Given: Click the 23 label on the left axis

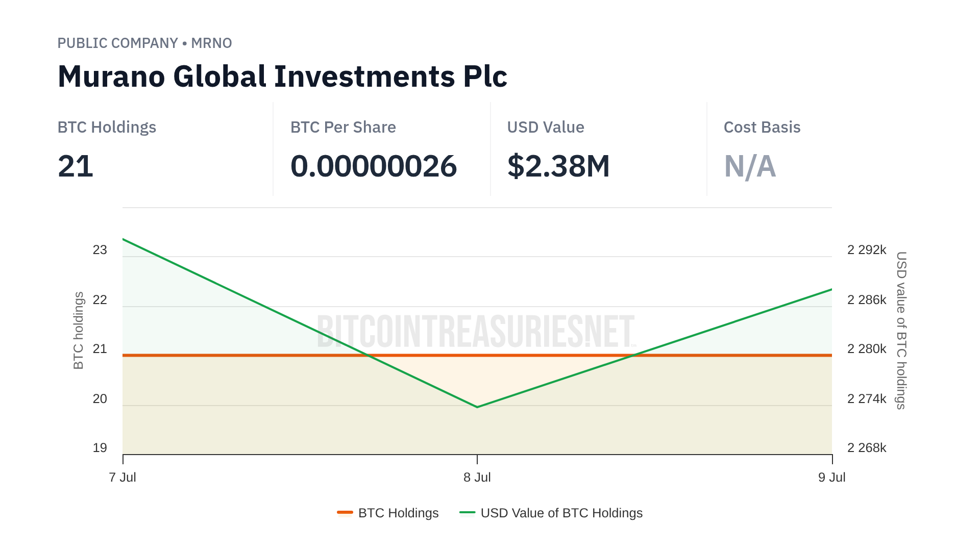Looking at the screenshot, I should 100,250.
